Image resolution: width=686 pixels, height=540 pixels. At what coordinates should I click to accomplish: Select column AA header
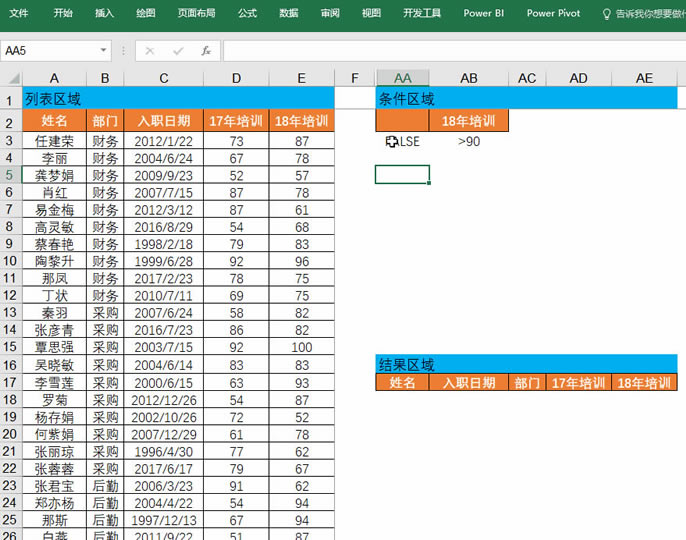[x=402, y=78]
